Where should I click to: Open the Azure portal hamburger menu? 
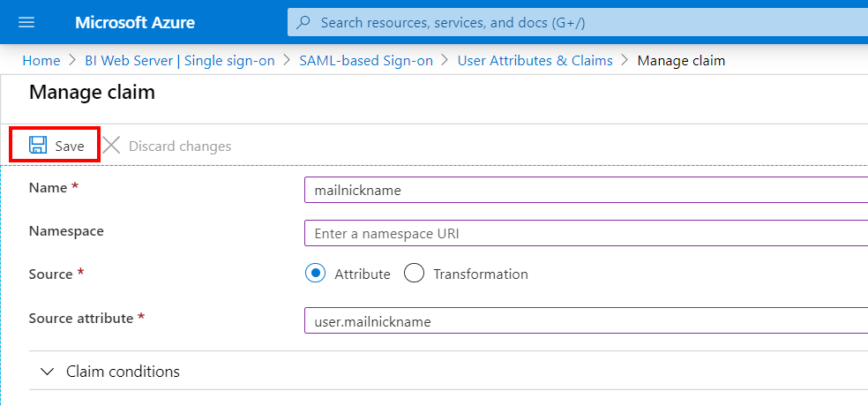(x=26, y=22)
